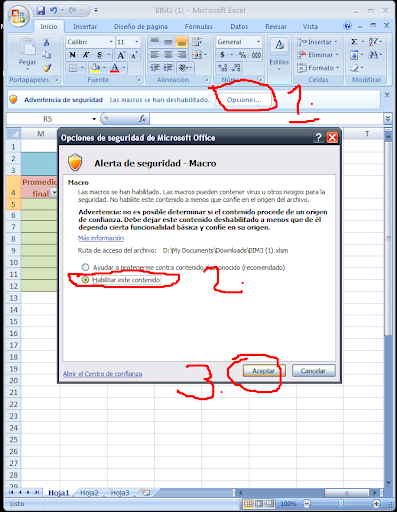397x512 pixels.
Task: Switch to the Hoja2 sheet tab
Action: click(x=89, y=493)
